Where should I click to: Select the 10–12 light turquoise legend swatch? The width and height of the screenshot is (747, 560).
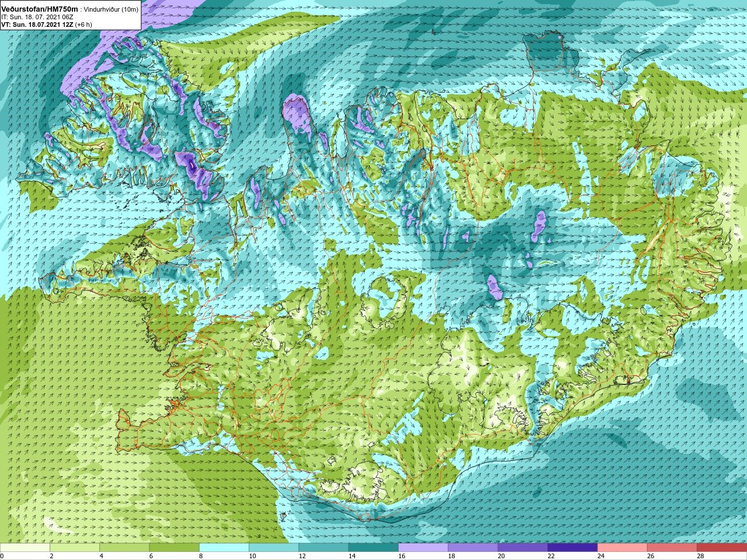pos(274,548)
